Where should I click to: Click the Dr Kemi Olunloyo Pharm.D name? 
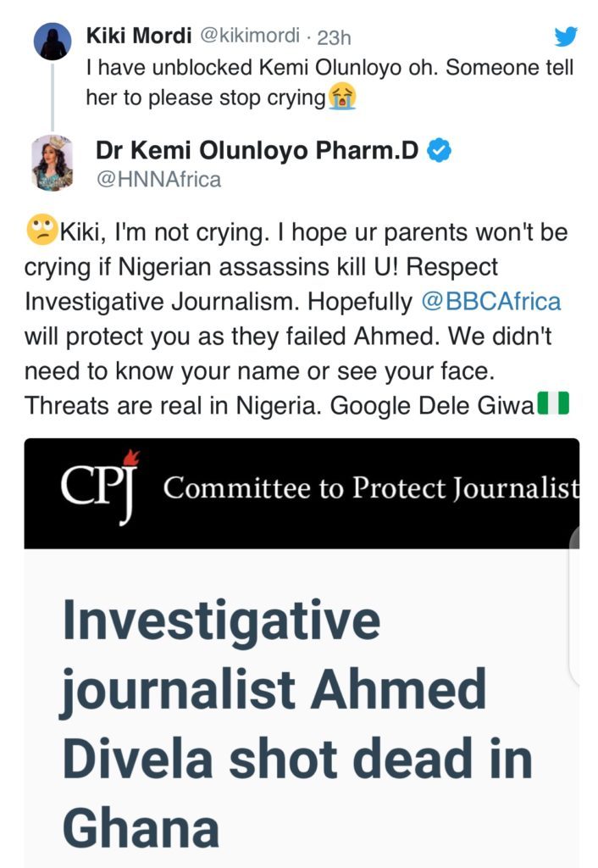(257, 152)
